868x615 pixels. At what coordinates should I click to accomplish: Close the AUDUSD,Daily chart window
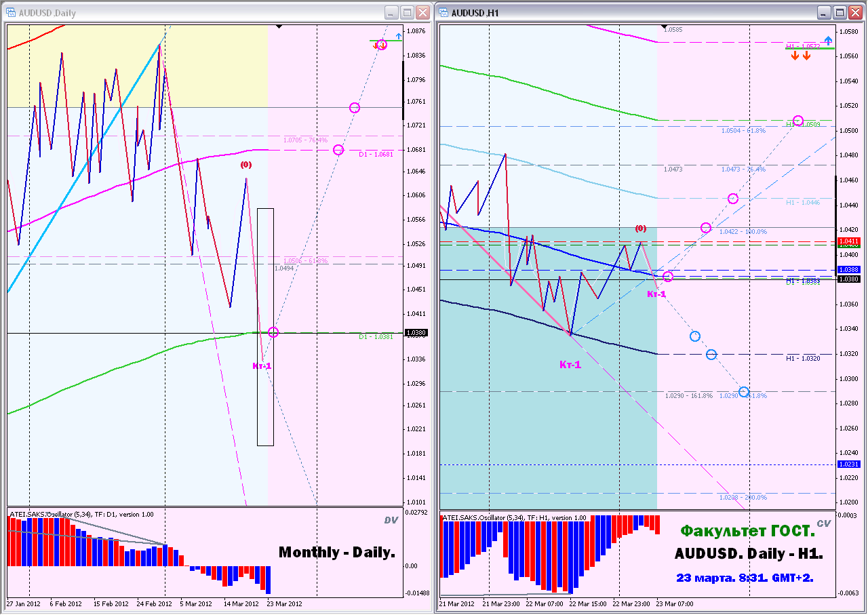[422, 13]
